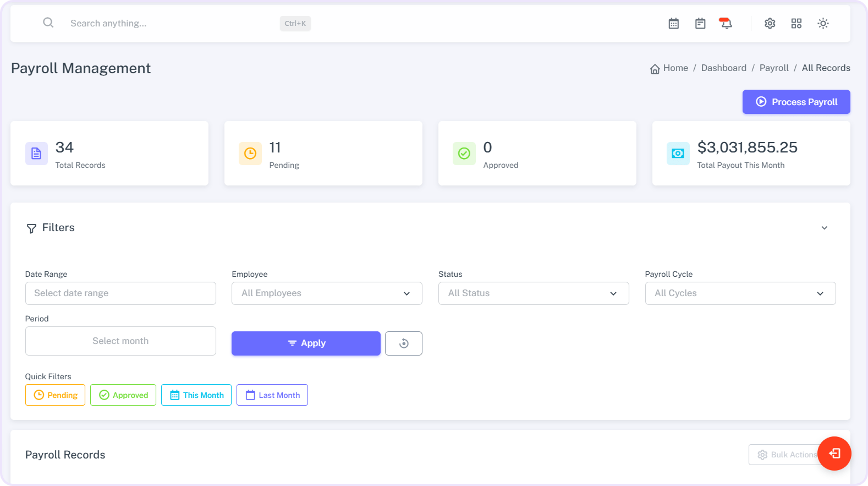Click the Select date range field
The image size is (868, 486).
120,293
